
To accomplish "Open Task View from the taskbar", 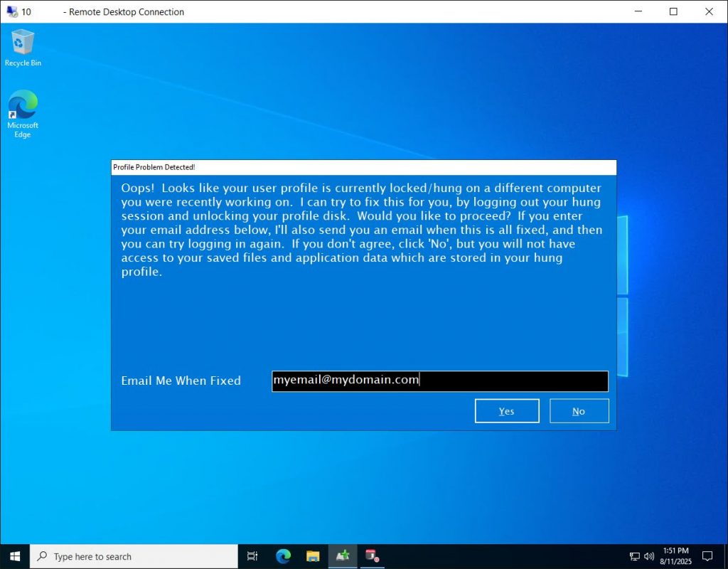I will click(x=252, y=556).
